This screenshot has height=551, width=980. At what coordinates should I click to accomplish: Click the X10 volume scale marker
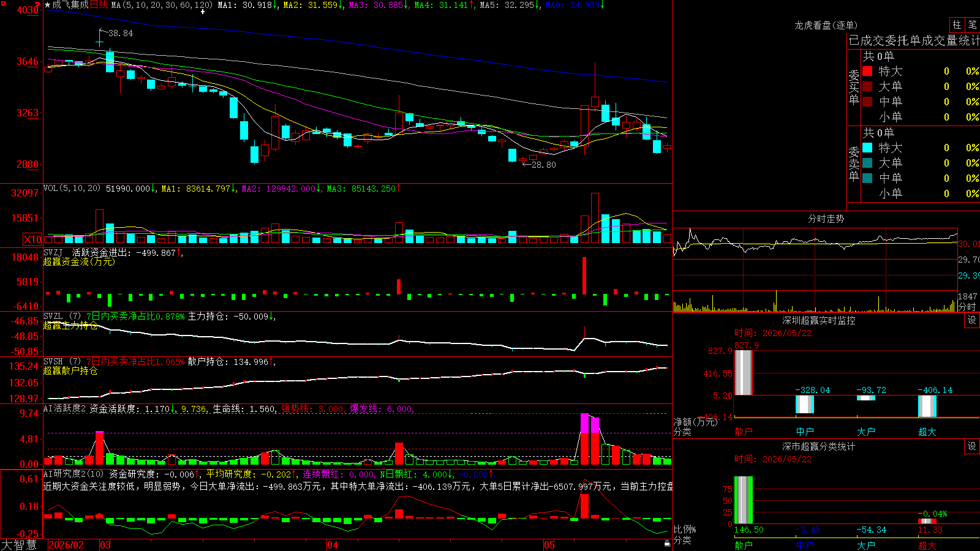32,239
